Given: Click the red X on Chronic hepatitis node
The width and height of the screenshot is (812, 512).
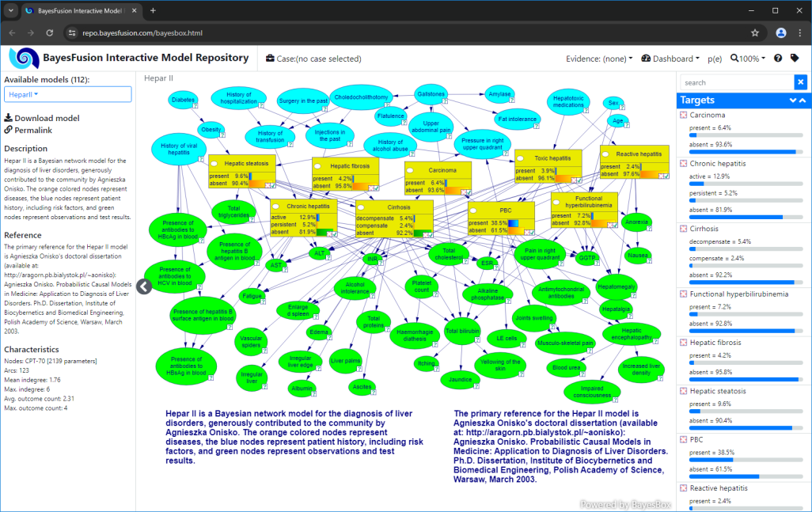Looking at the screenshot, I should (x=329, y=234).
